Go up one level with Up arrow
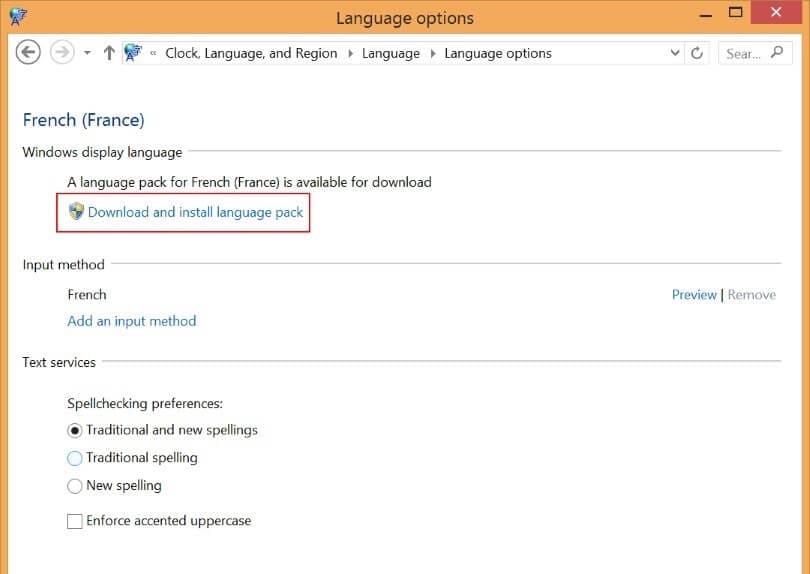Viewport: 810px width, 574px height. [x=109, y=53]
